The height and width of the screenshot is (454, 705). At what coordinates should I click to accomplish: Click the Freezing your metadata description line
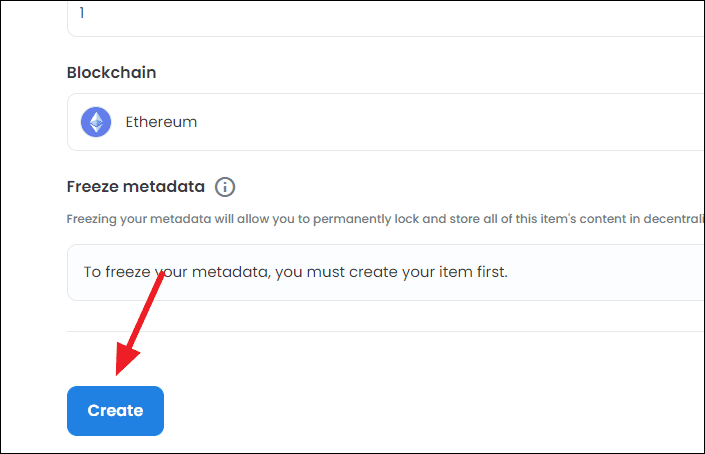click(385, 219)
